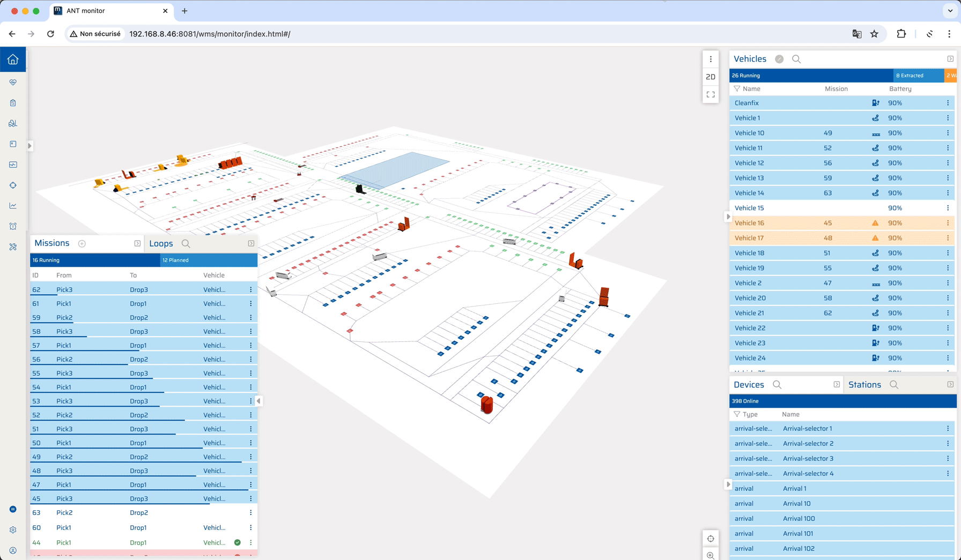Expand the left sidebar with the arrow handle
The width and height of the screenshot is (961, 560).
tap(29, 146)
